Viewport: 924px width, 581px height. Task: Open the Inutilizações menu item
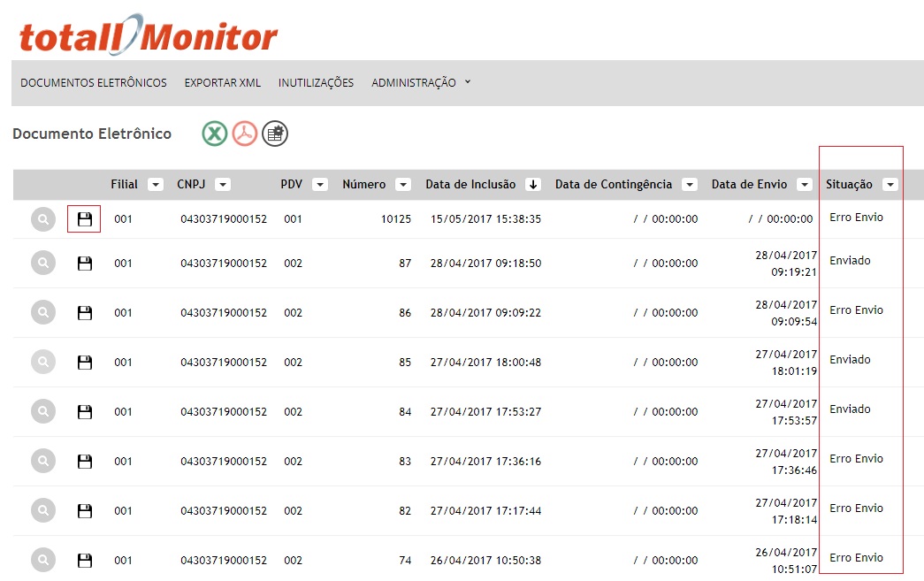(x=316, y=83)
